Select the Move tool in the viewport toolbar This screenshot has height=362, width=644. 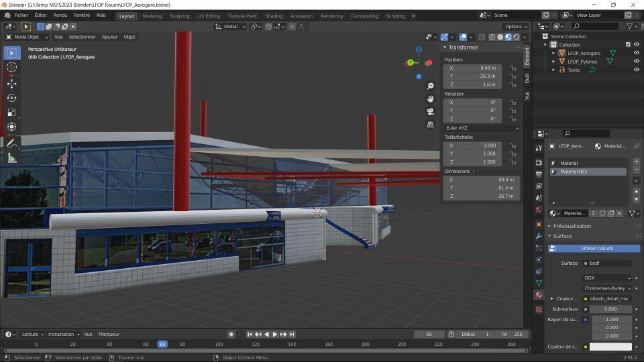(x=11, y=83)
